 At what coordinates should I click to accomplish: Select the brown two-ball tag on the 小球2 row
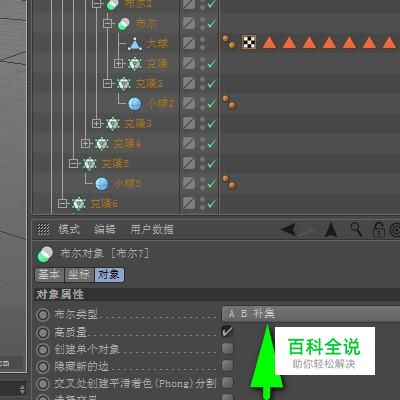coord(229,103)
